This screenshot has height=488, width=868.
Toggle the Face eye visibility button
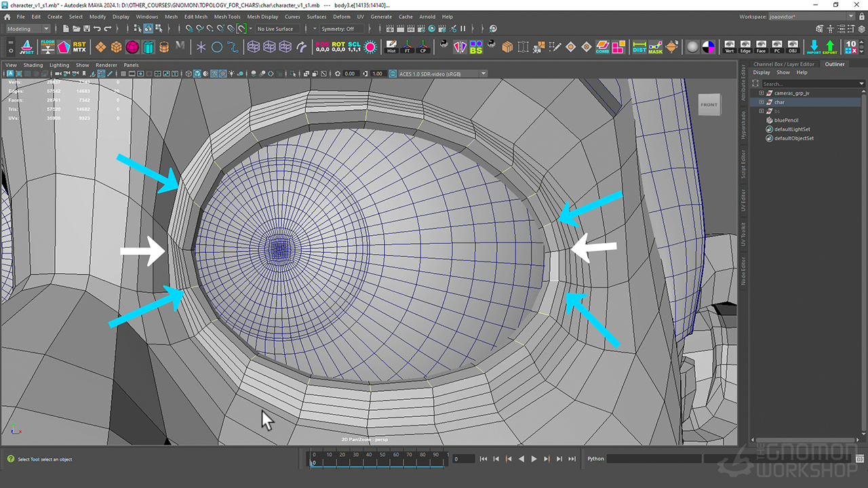pyautogui.click(x=762, y=47)
